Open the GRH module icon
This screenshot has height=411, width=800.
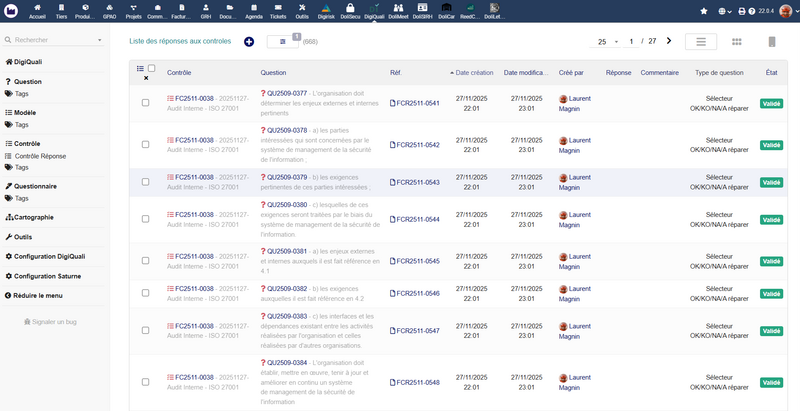tap(206, 11)
